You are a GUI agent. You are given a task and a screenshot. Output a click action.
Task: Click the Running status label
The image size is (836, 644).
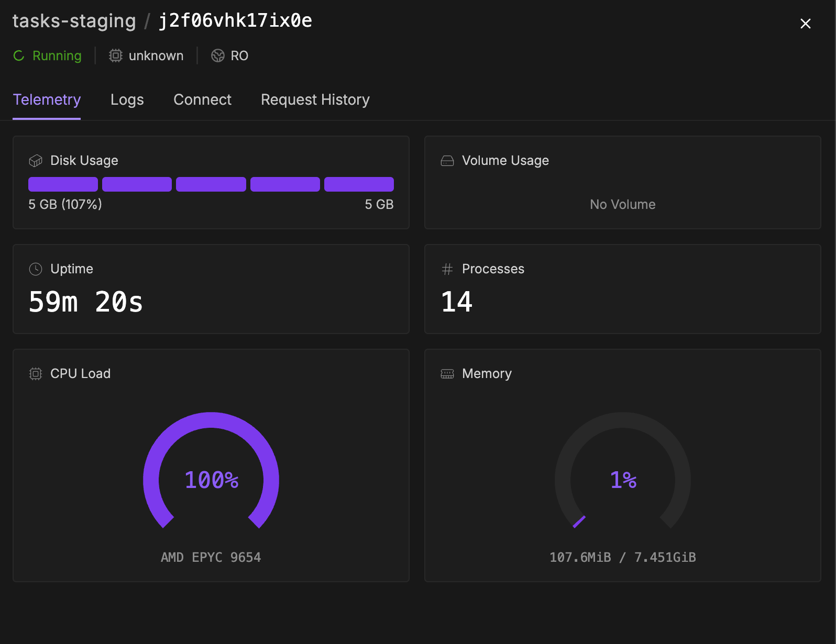(57, 56)
